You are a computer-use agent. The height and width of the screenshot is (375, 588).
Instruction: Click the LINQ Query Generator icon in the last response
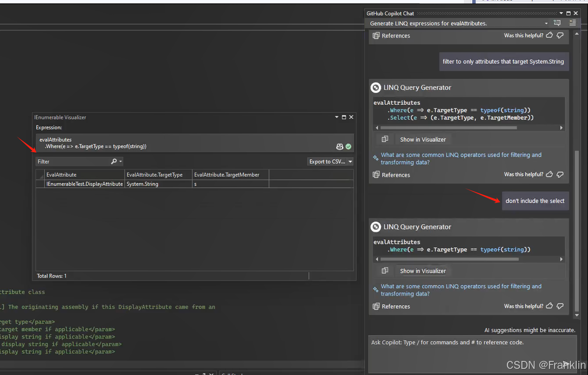click(x=376, y=227)
